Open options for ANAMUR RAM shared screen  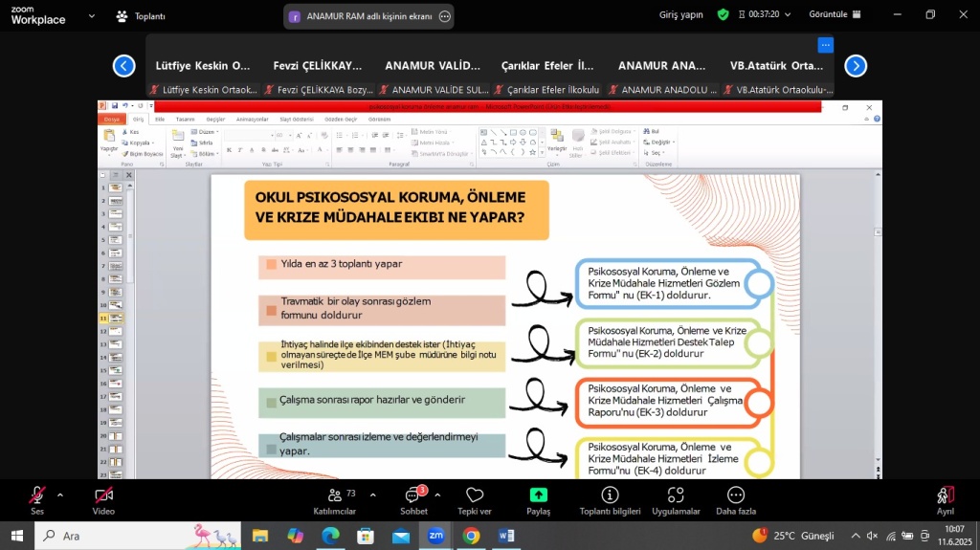444,16
